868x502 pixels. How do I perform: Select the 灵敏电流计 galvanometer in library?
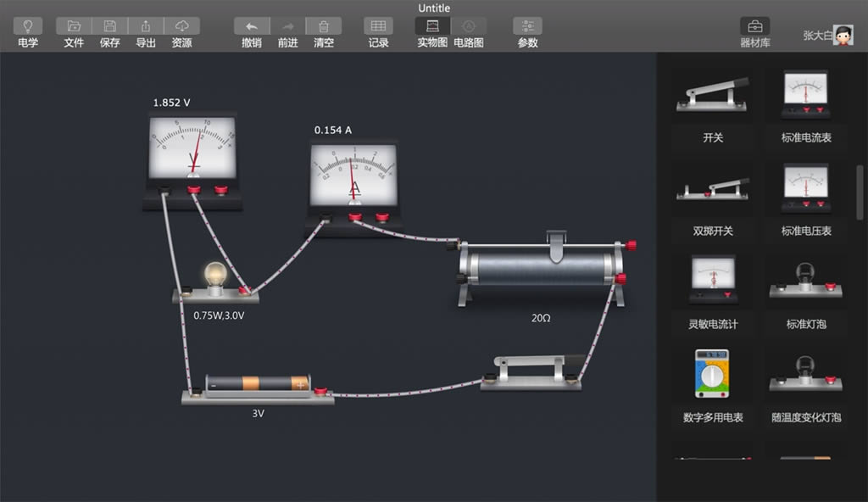pyautogui.click(x=713, y=280)
